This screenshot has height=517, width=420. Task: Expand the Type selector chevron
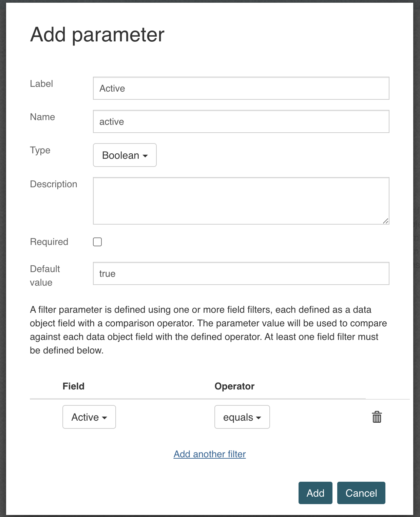click(x=145, y=156)
